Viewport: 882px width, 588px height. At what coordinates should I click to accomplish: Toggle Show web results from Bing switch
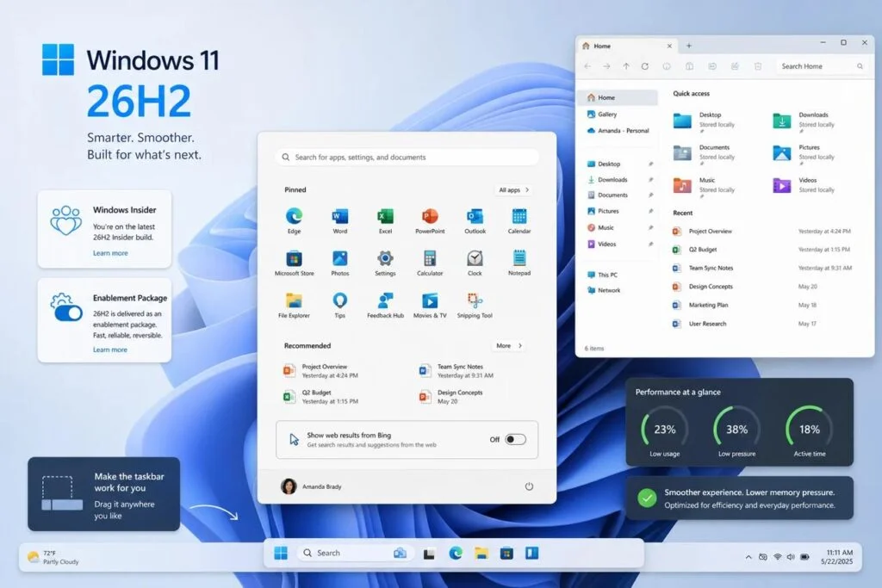click(x=515, y=439)
